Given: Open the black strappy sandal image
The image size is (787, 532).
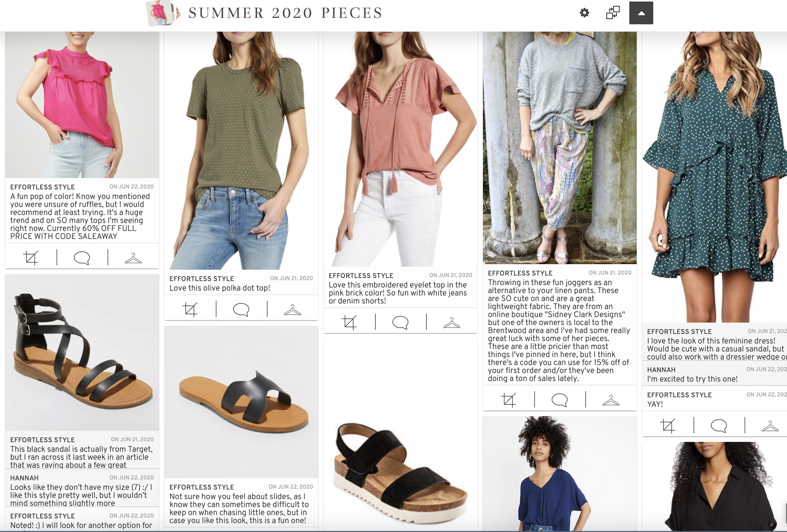Looking at the screenshot, I should [x=82, y=352].
